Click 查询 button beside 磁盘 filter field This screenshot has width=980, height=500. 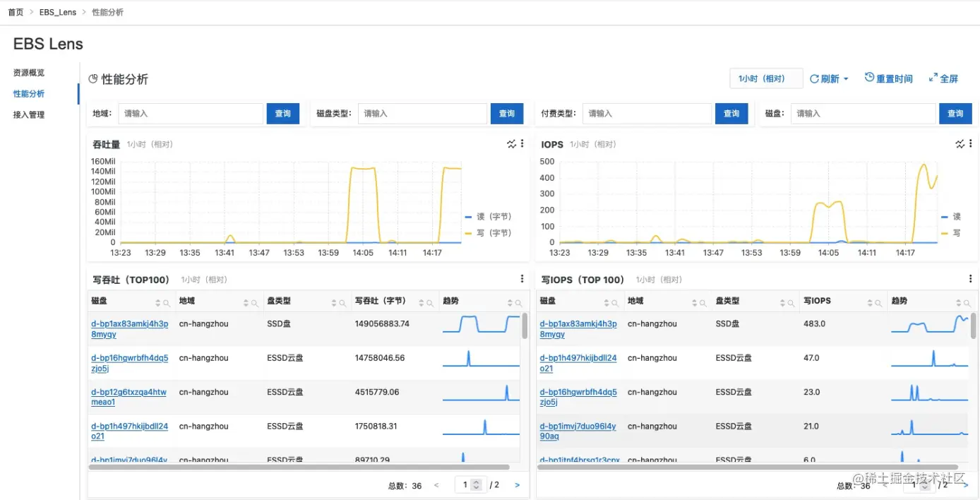click(x=955, y=113)
